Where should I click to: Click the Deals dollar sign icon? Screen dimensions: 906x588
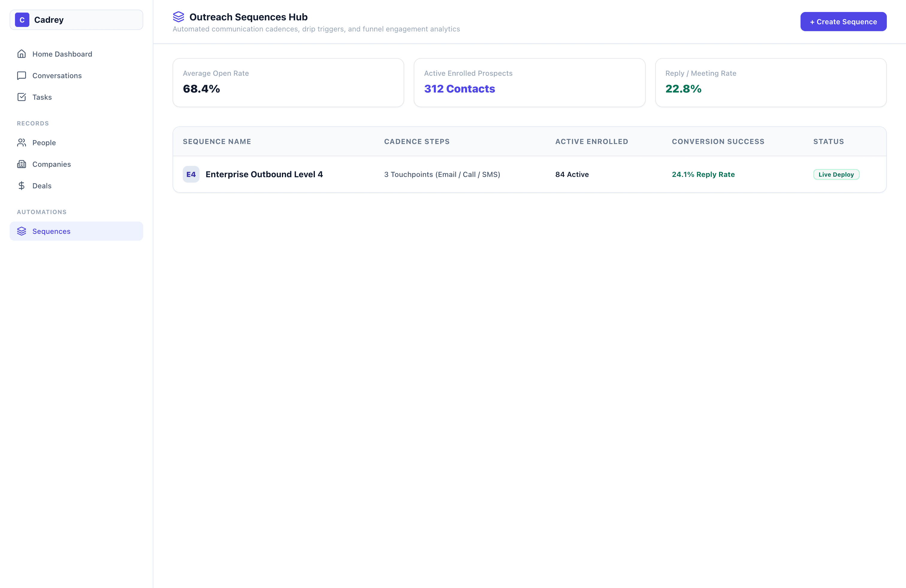pyautogui.click(x=22, y=186)
